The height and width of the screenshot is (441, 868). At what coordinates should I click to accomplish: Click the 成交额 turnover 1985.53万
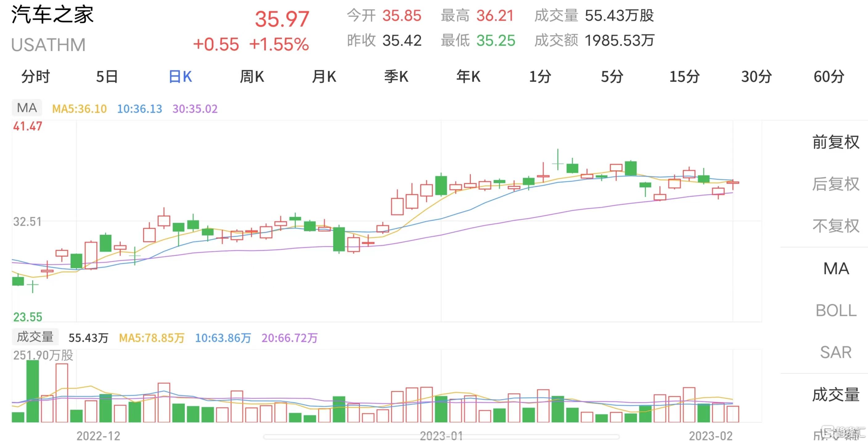tap(619, 40)
